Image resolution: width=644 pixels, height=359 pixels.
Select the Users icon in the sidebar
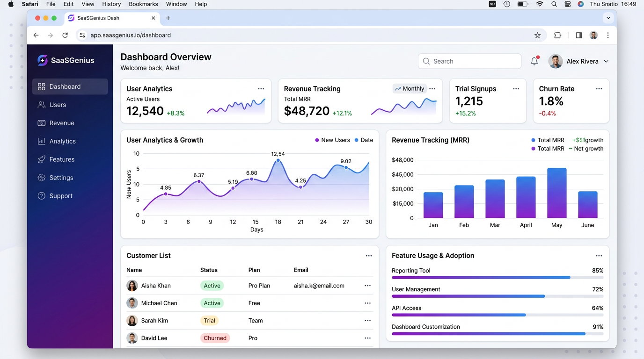click(41, 105)
